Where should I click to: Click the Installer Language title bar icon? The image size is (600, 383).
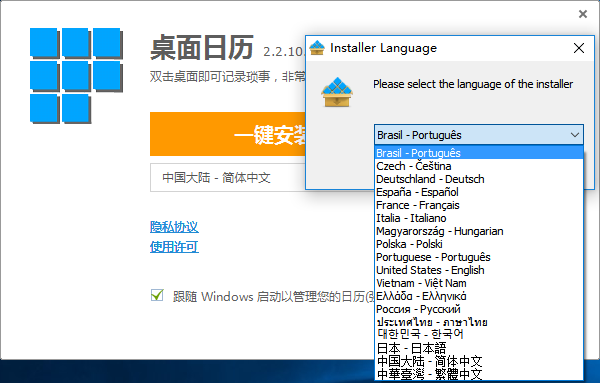pos(317,48)
